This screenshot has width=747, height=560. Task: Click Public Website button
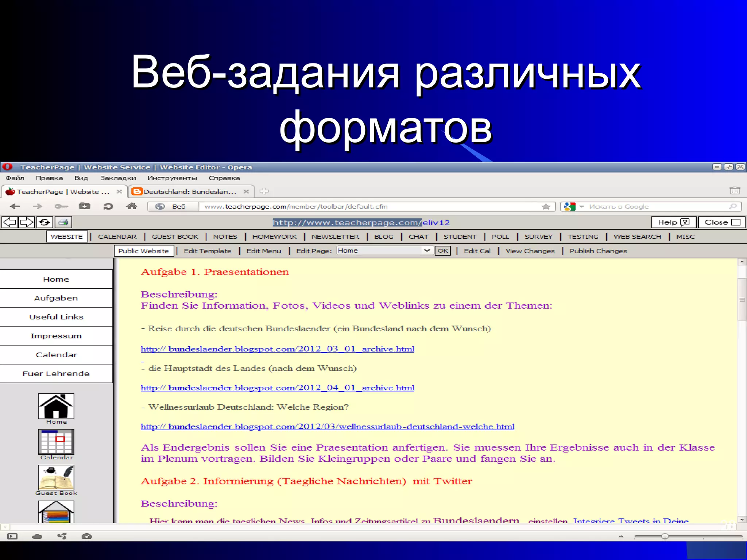pyautogui.click(x=144, y=251)
